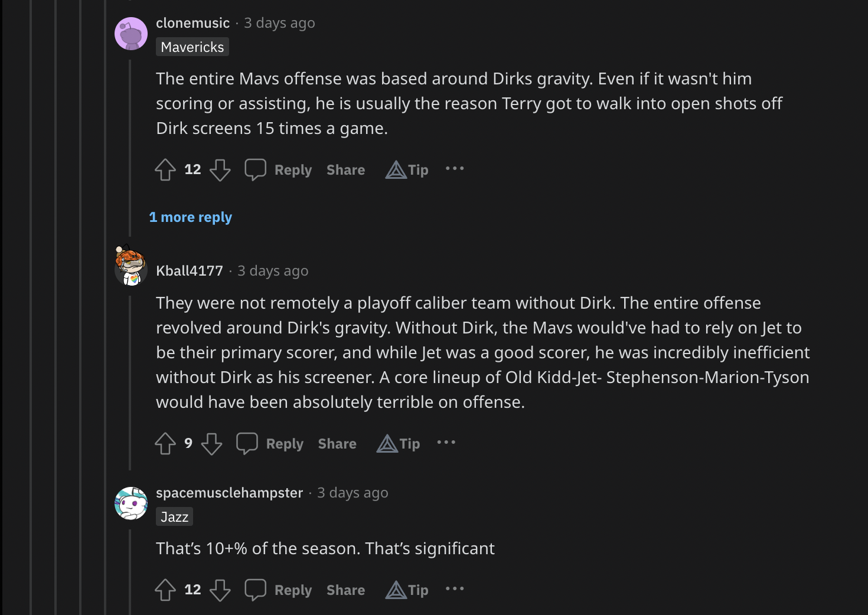
Task: Tip spacemusclehampster's comment
Action: pos(407,590)
